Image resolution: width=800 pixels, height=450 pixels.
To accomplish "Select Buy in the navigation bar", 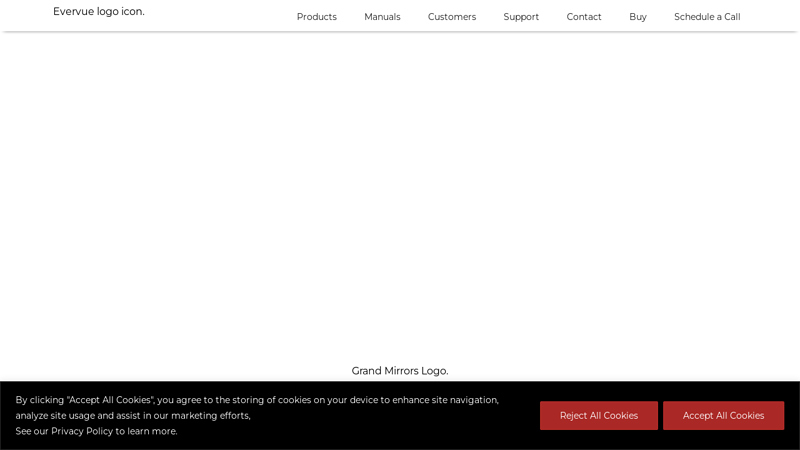I will point(638,17).
